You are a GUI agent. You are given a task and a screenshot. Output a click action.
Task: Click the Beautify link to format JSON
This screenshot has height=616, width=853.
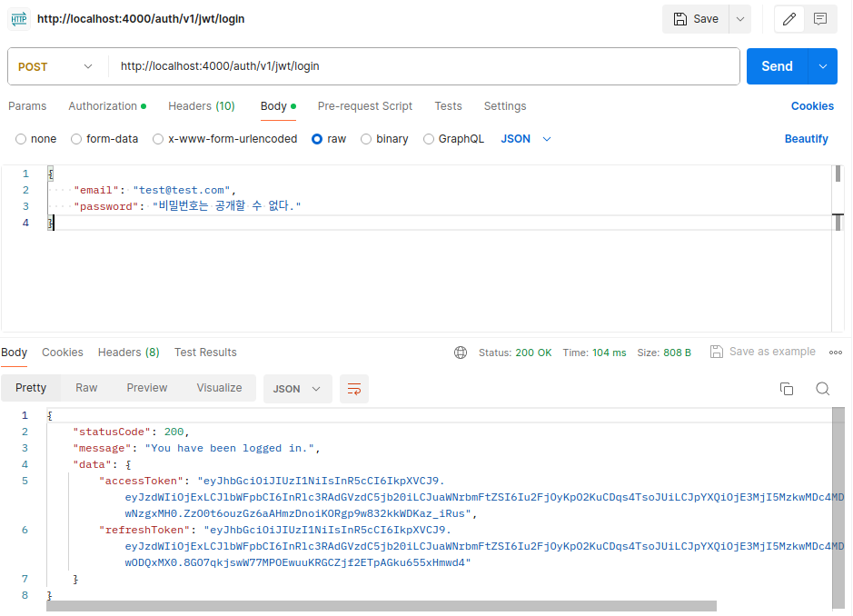[x=808, y=138]
